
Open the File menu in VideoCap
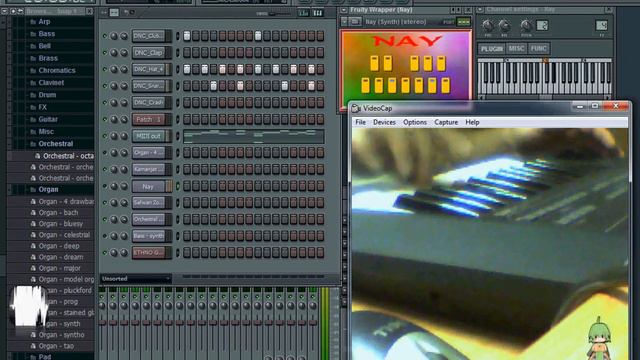(360, 122)
